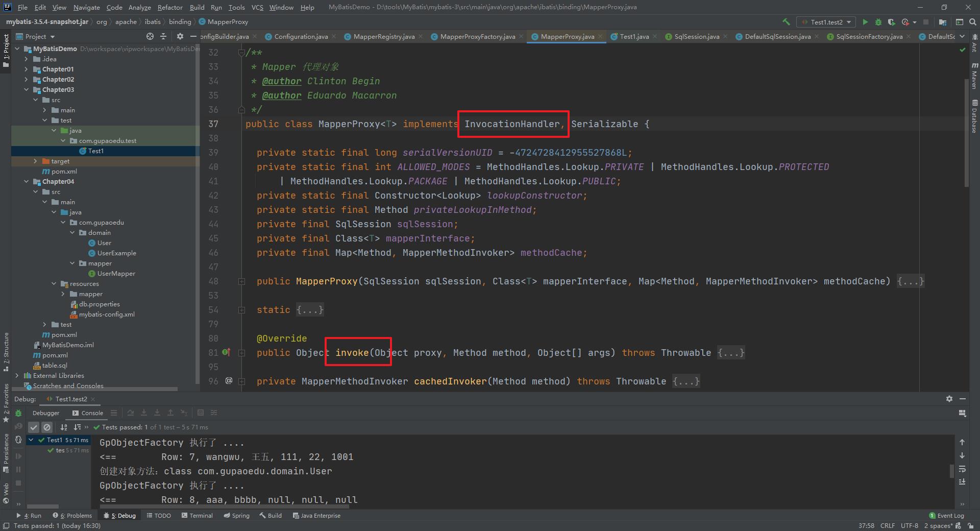Switch to the MapperProxyFactory.java tab
980x531 pixels.
point(478,36)
